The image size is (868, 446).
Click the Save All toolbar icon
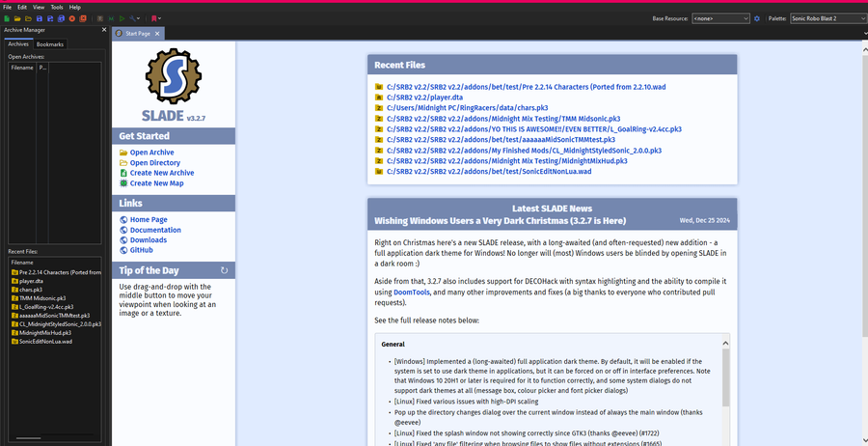click(61, 18)
